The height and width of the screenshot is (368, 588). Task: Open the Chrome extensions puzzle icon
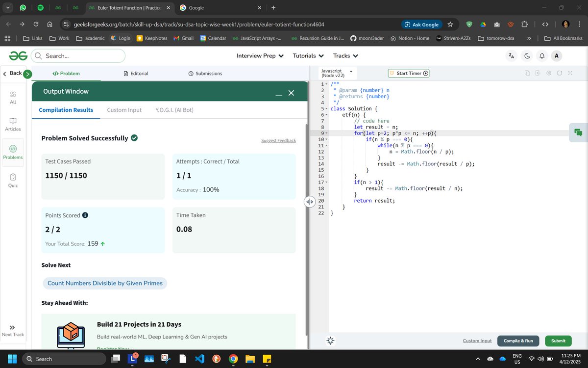click(x=525, y=24)
